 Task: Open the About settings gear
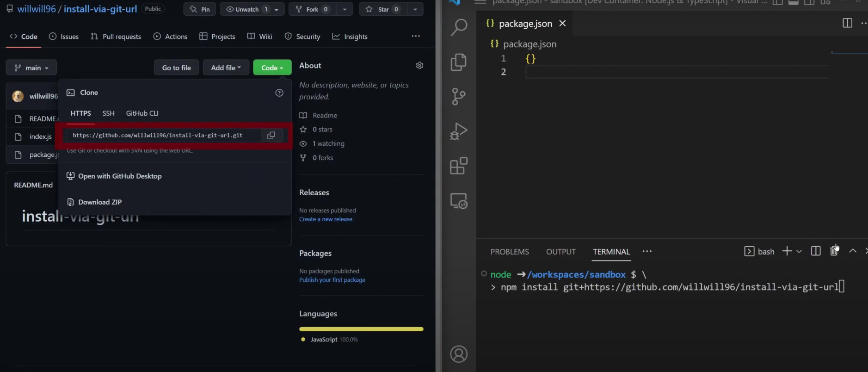pyautogui.click(x=419, y=66)
